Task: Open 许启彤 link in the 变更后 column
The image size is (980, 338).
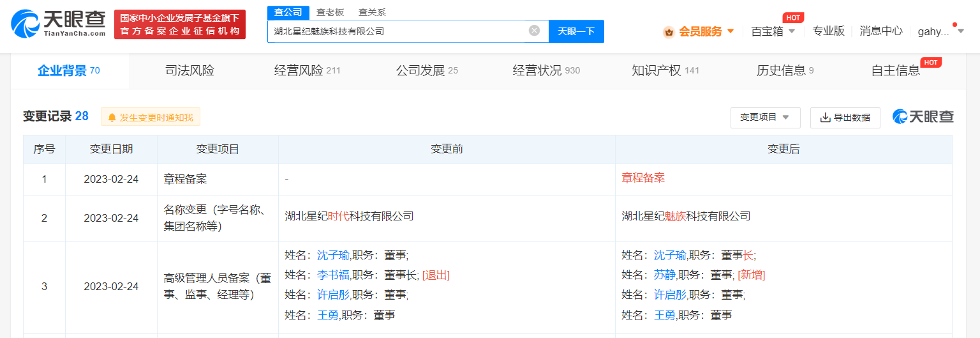Action: pyautogui.click(x=670, y=295)
